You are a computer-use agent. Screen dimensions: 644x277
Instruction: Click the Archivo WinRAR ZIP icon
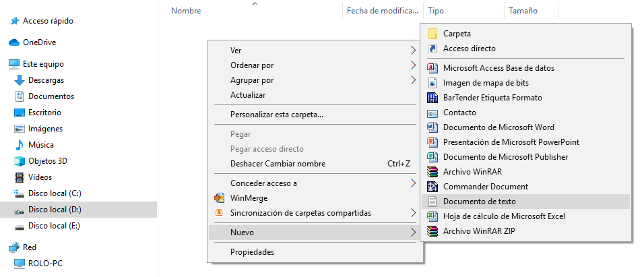(x=432, y=231)
